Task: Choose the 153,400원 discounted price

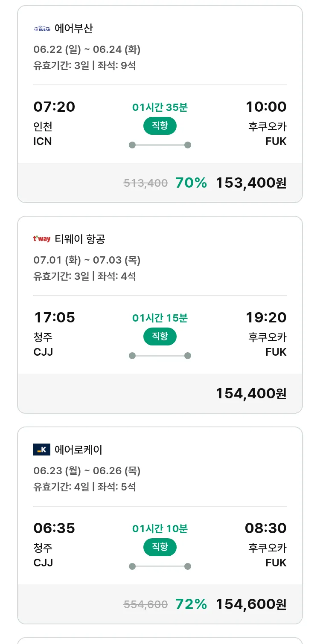Action: (x=251, y=183)
